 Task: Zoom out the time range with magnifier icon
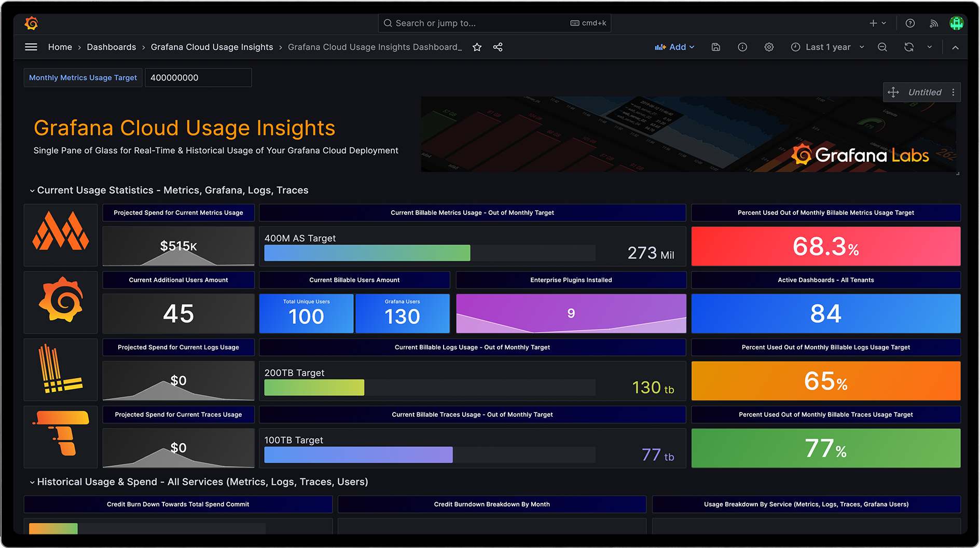tap(882, 47)
